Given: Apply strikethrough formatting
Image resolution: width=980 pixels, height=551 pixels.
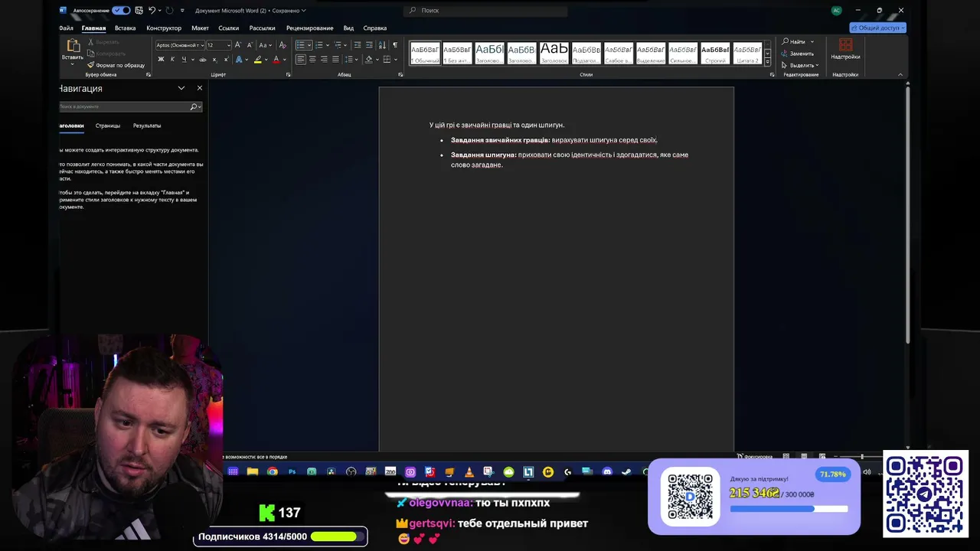Looking at the screenshot, I should point(202,59).
